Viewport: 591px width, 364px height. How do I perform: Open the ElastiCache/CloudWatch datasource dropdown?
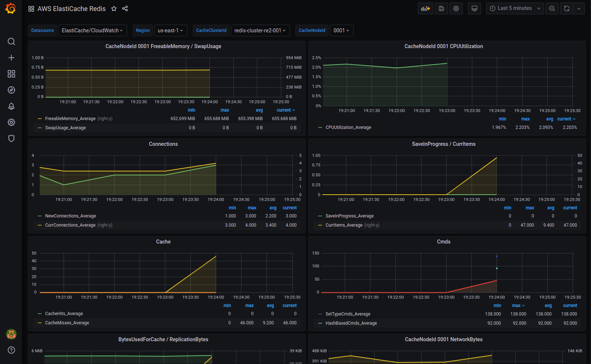93,30
